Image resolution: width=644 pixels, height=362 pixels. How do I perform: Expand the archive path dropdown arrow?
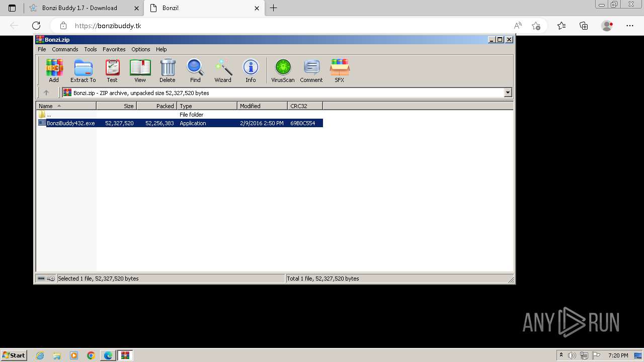(508, 93)
